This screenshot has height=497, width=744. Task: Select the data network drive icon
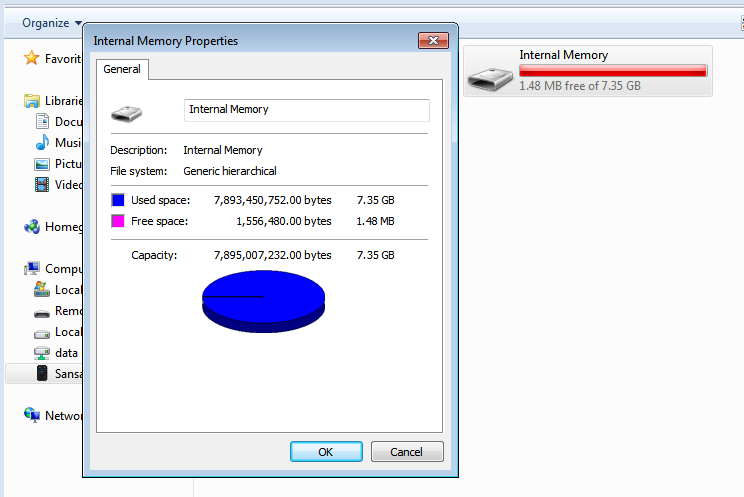[42, 353]
